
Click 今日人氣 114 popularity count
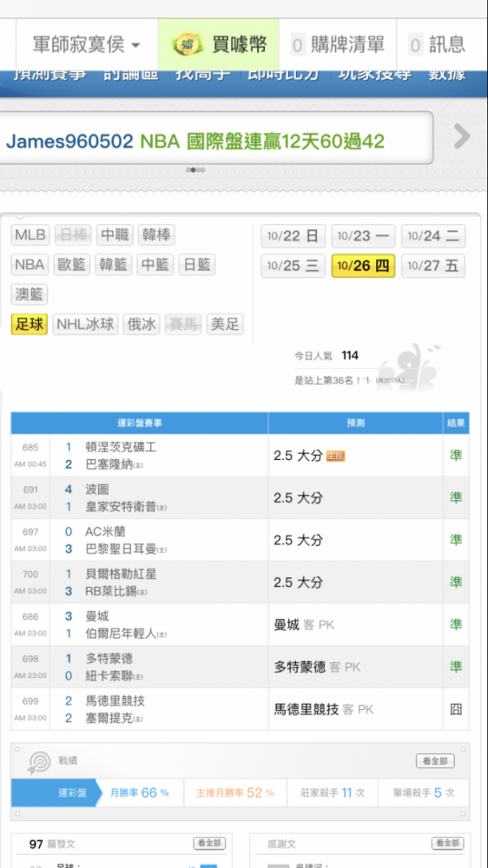click(x=326, y=356)
